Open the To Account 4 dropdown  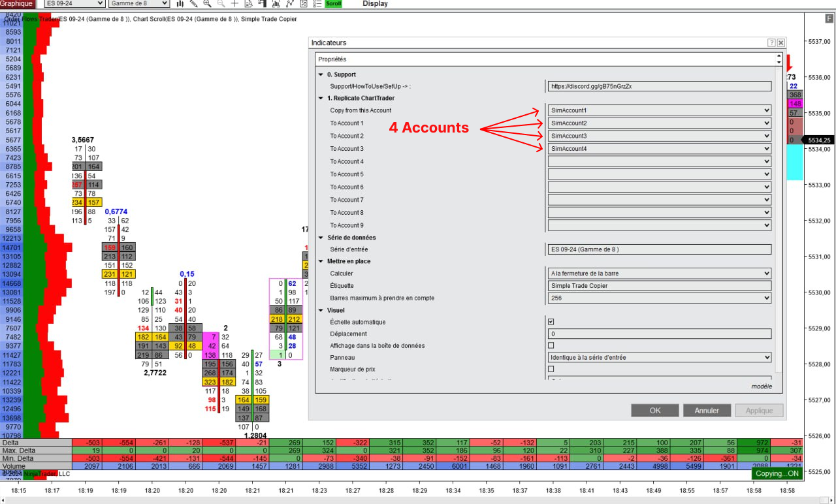659,161
